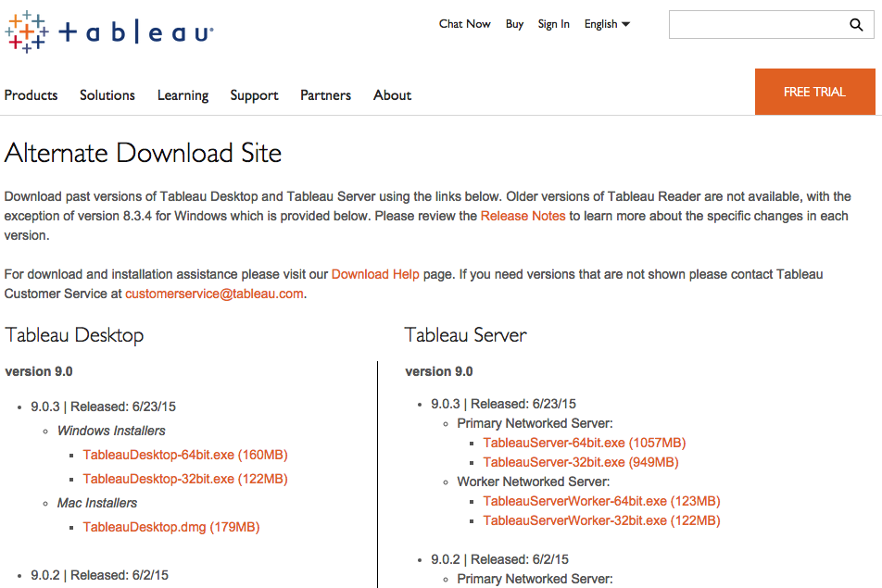Download TableauDesktop-64bit.exe
The image size is (882, 588).
point(184,455)
